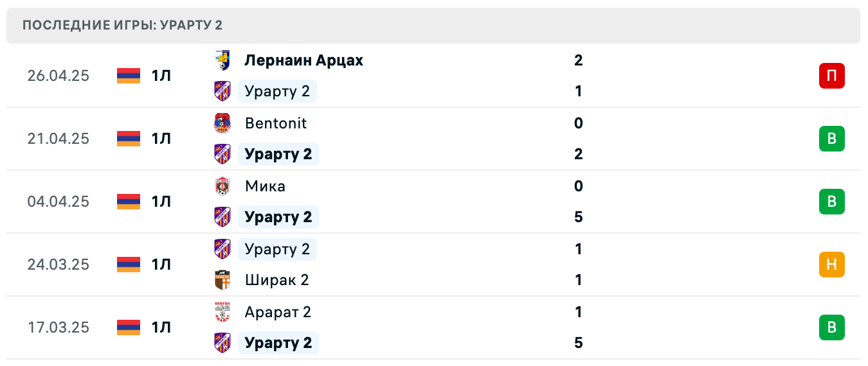The height and width of the screenshot is (366, 868).
Task: Open the Ширак 2 team page
Action: click(x=277, y=280)
